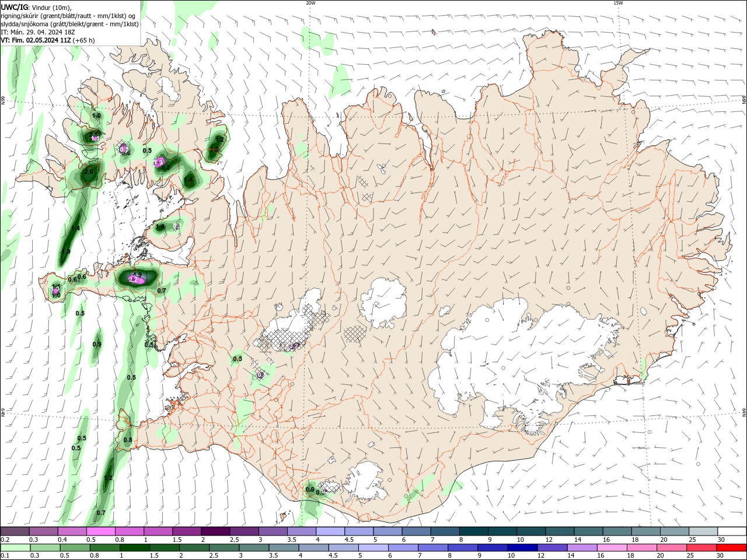Pick the 6 swatch in upper legend row
The height and width of the screenshot is (560, 747).
coord(416,531)
